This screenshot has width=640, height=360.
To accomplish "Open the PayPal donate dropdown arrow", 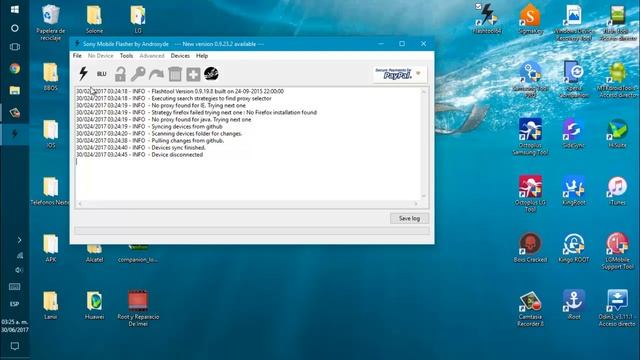I will pyautogui.click(x=418, y=73).
